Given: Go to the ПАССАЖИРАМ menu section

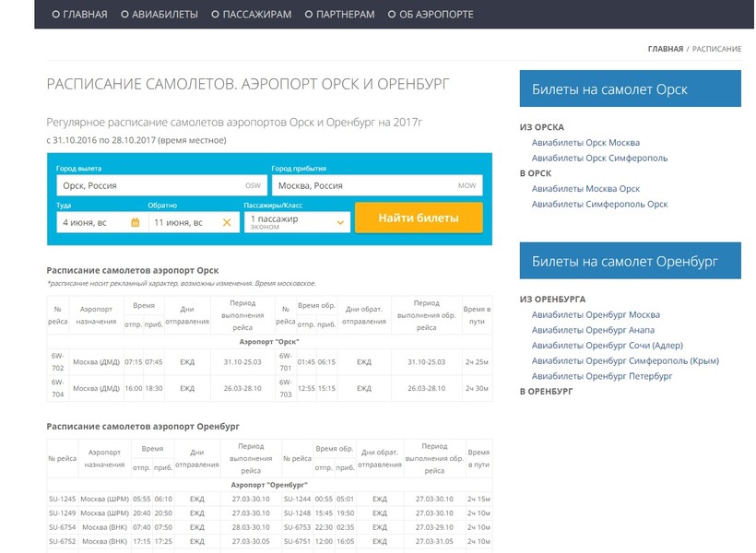Looking at the screenshot, I should pyautogui.click(x=251, y=15).
